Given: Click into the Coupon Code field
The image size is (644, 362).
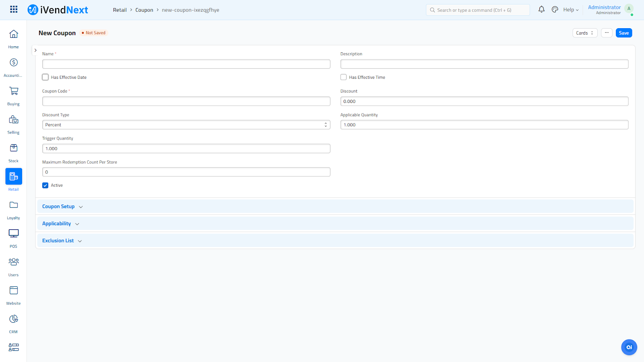Looking at the screenshot, I should (x=186, y=101).
